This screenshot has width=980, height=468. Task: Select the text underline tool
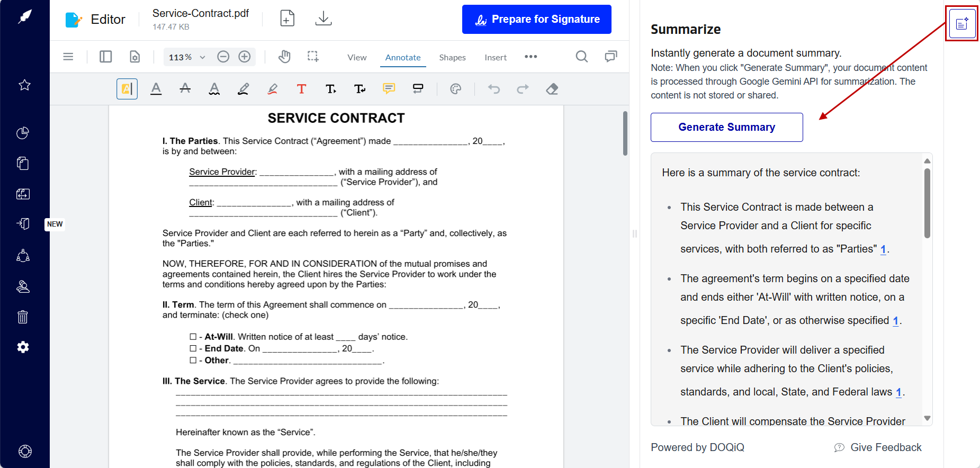(x=156, y=89)
